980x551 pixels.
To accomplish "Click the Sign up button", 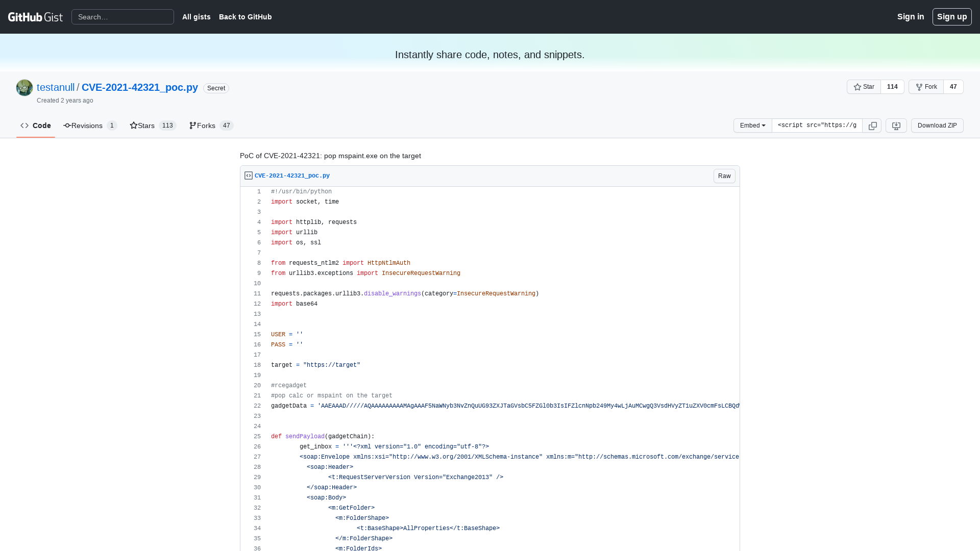I will point(952,17).
